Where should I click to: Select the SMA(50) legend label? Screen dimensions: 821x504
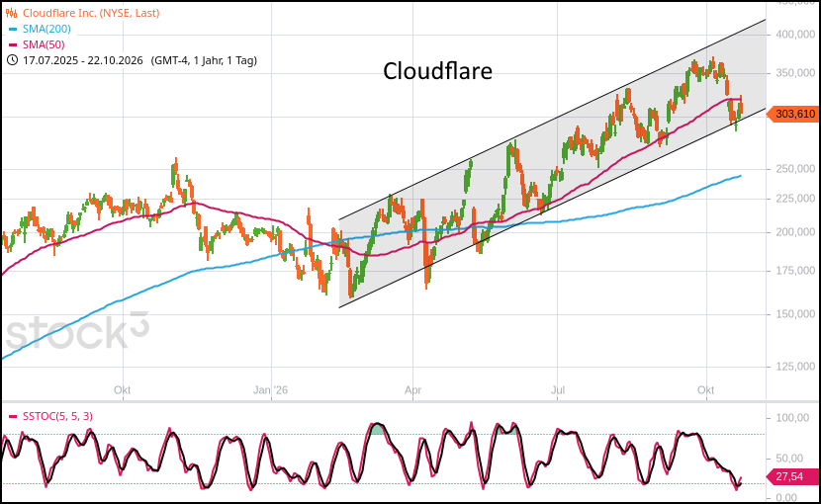pyautogui.click(x=44, y=44)
